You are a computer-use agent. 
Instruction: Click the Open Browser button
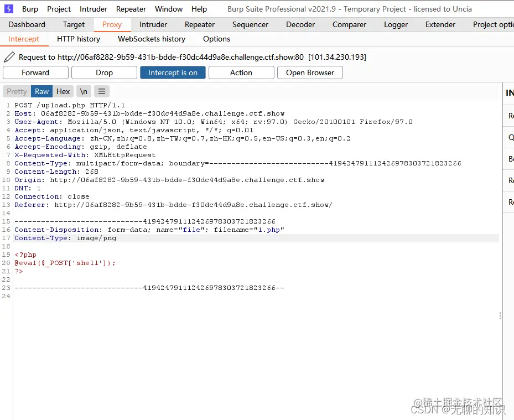310,72
